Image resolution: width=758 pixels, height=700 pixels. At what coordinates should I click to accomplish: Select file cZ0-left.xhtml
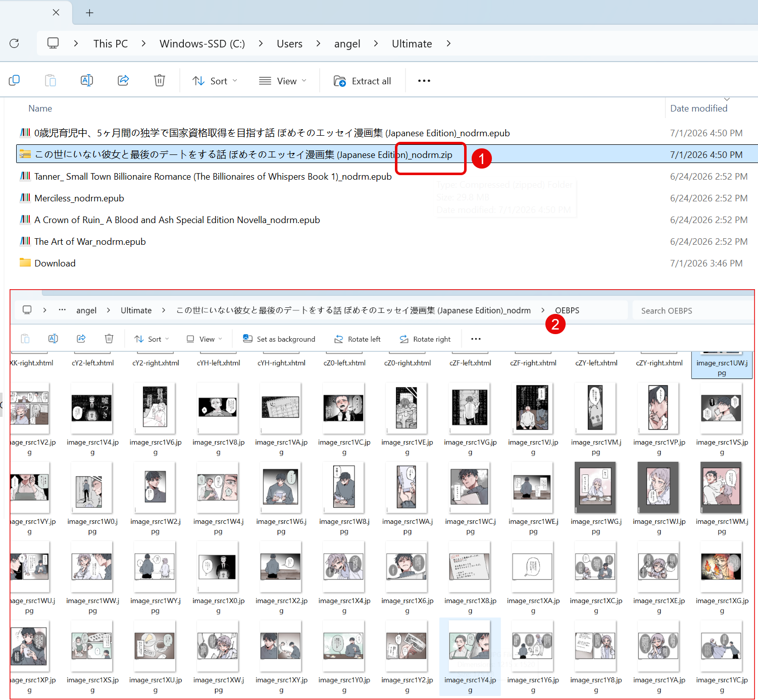pos(344,362)
